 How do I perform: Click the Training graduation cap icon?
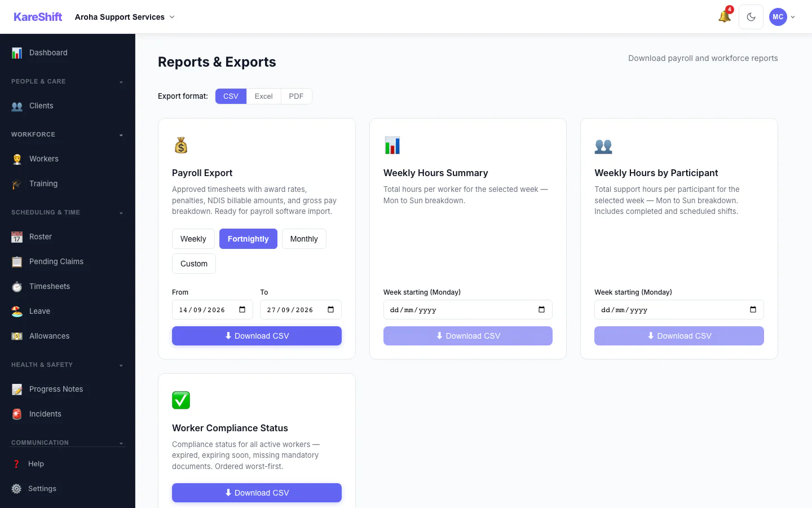point(17,183)
